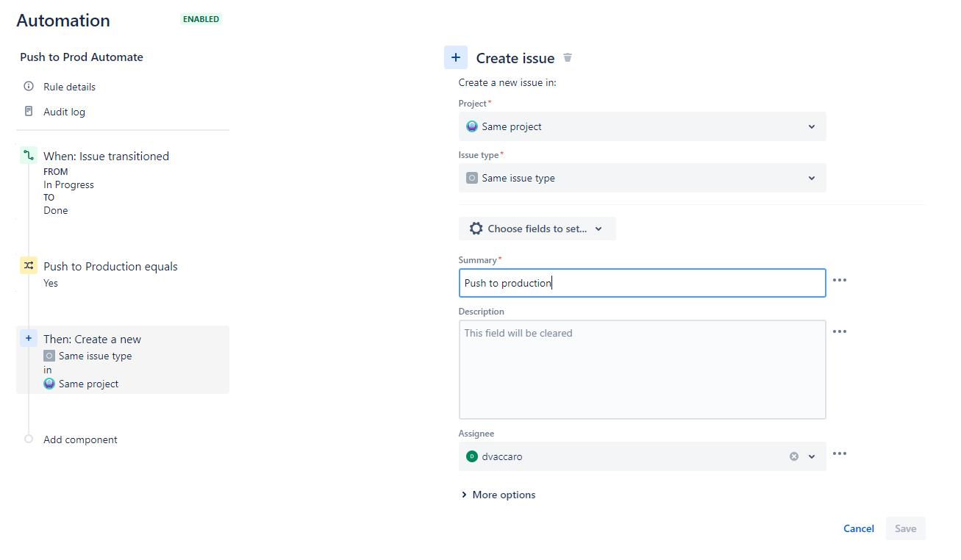This screenshot has width=961, height=560.
Task: Delete the Create issue action via trash icon
Action: 567,57
